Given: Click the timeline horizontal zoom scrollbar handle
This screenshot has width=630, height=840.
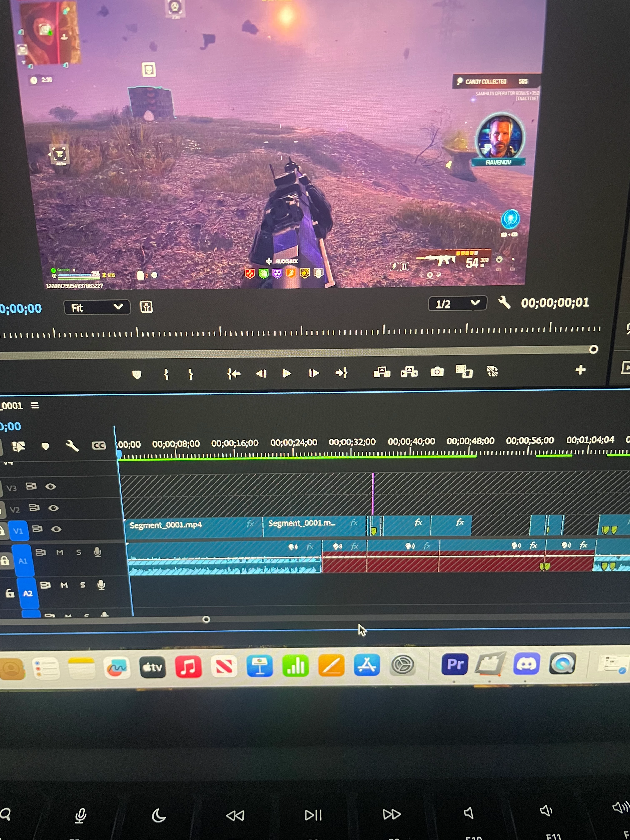Looking at the screenshot, I should point(206,619).
